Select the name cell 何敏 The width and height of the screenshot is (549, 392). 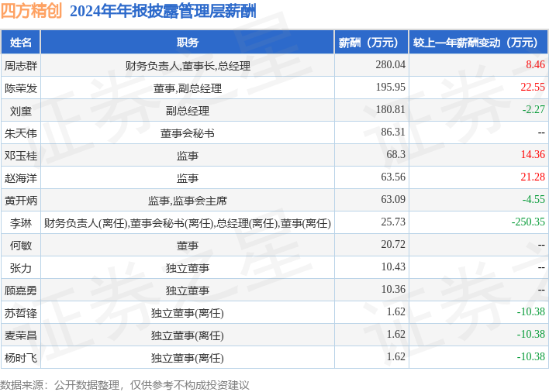(21, 245)
